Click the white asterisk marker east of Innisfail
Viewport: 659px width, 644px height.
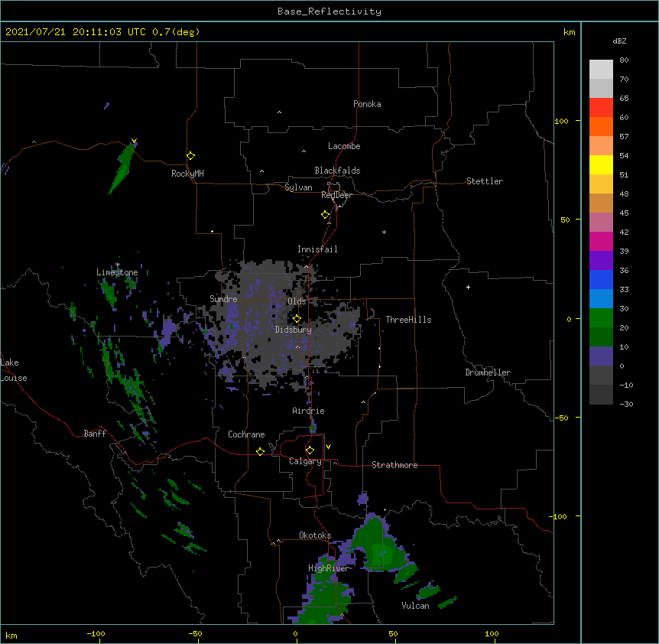click(x=384, y=233)
